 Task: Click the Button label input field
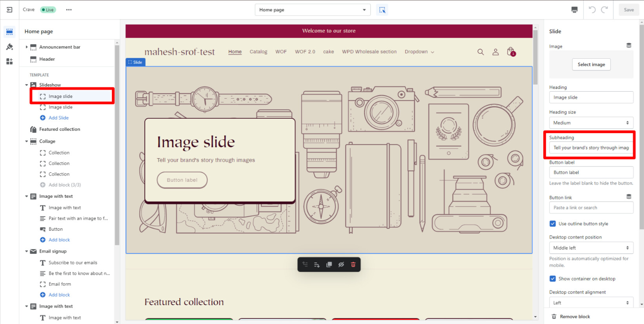click(591, 172)
